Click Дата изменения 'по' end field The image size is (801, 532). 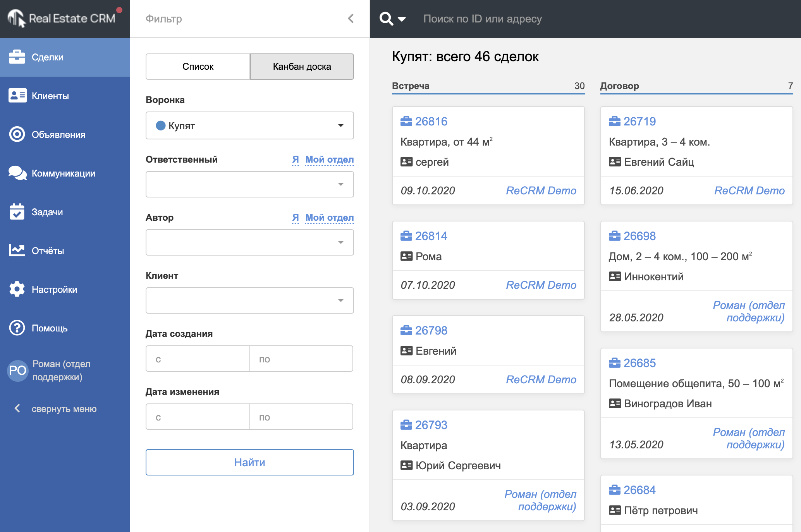301,417
